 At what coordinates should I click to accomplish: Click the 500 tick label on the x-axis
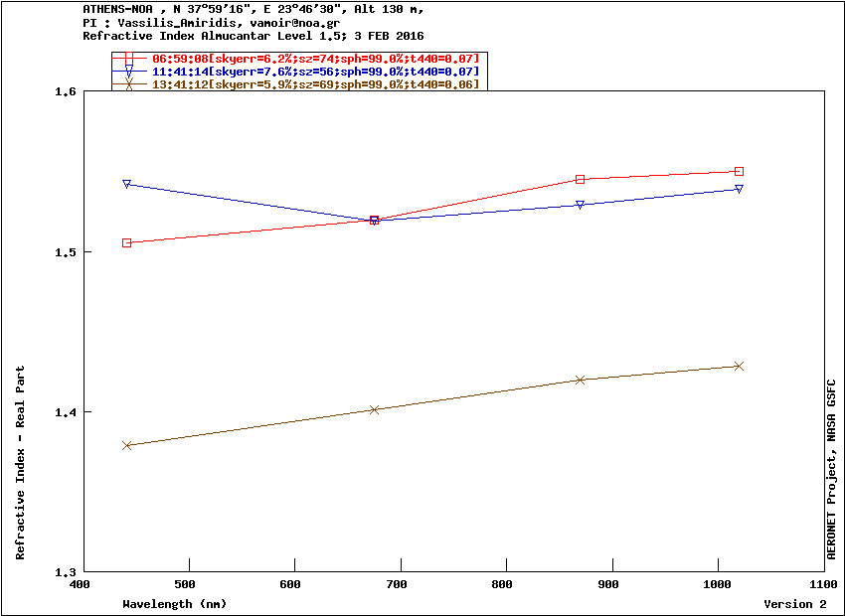tap(184, 584)
